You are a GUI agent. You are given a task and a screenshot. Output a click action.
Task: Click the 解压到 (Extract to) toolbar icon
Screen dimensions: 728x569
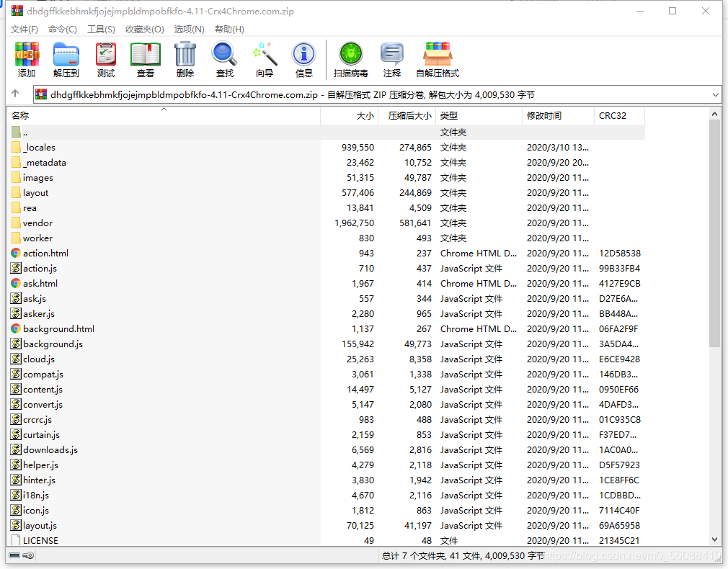(x=66, y=59)
